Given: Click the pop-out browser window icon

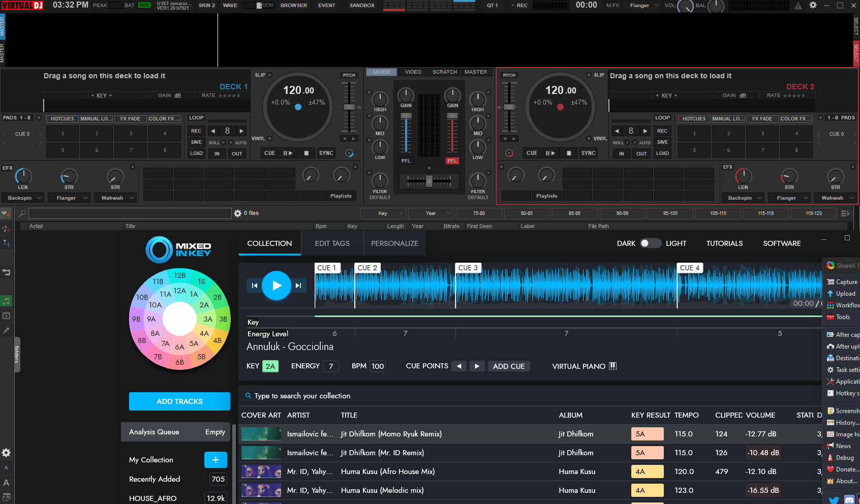Looking at the screenshot, I should (x=6, y=497).
